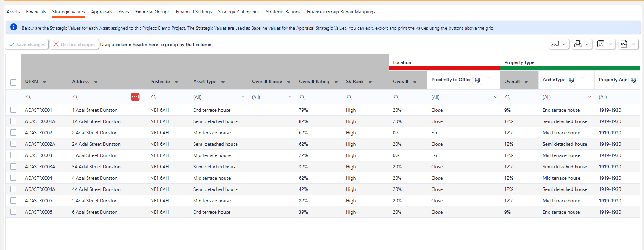Click the printer icon in the toolbar

(577, 44)
